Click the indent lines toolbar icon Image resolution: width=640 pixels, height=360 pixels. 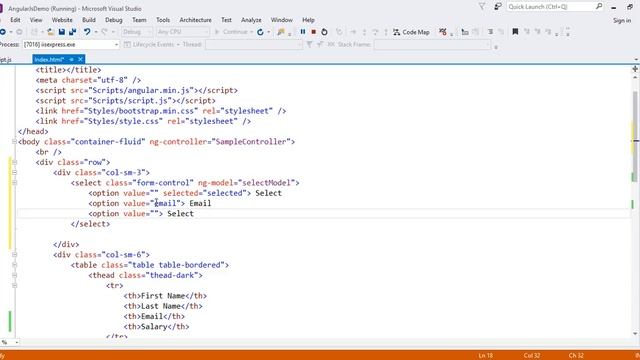[490, 32]
